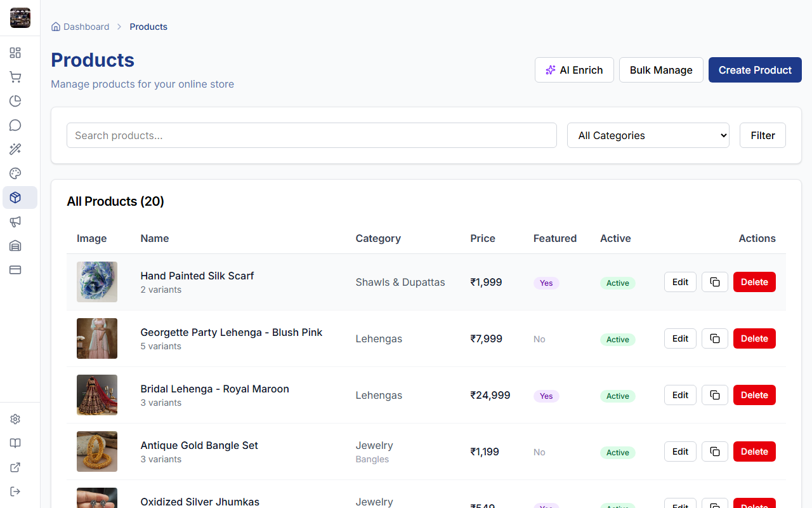The image size is (812, 508).
Task: Open the pie chart analytics icon
Action: (15, 101)
